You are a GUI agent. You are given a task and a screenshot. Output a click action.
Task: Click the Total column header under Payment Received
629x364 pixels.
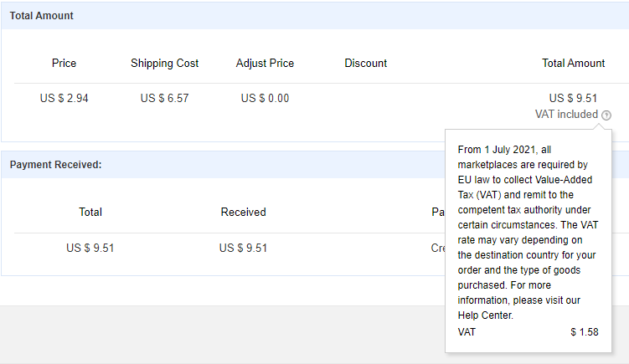pos(90,212)
